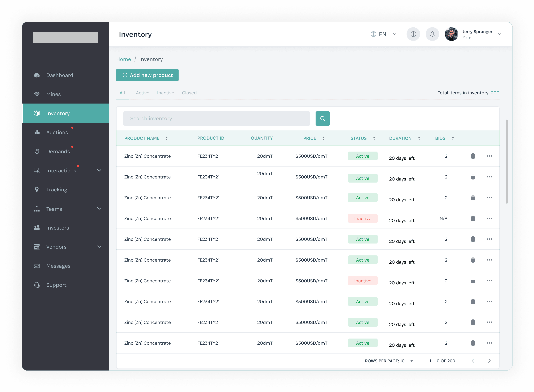Image resolution: width=534 pixels, height=392 pixels.
Task: Click the Search inventory input field
Action: click(216, 118)
